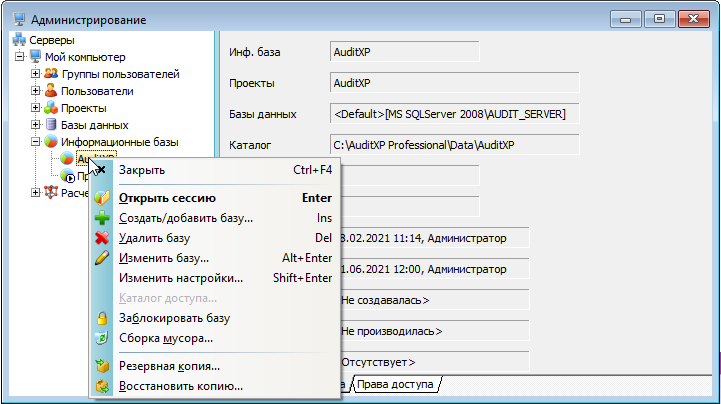The image size is (721, 404).
Task: Select Создать/добавить базу... menu entry
Action: point(215,218)
